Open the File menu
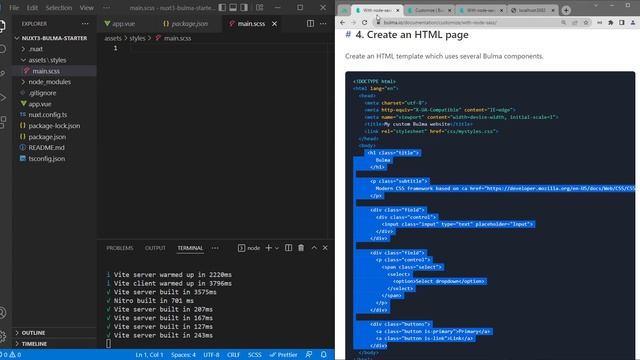This screenshot has height=360, width=640. (x=14, y=8)
